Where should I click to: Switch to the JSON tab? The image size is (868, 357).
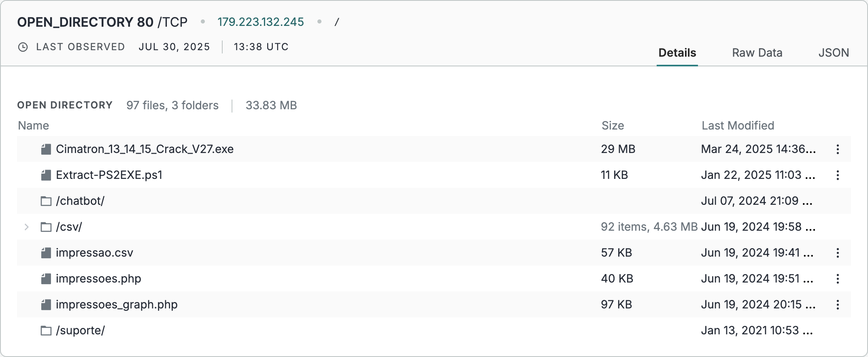(x=833, y=53)
